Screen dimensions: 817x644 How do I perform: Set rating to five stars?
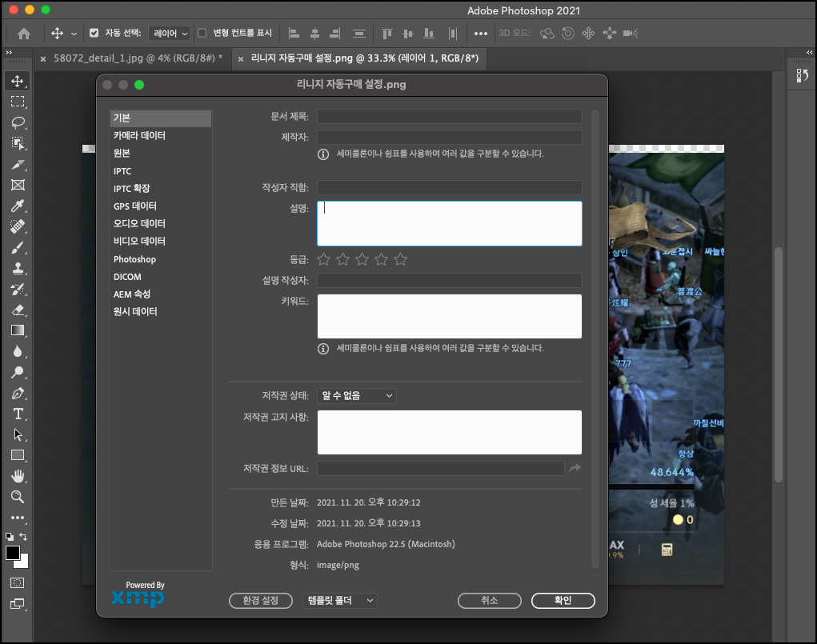400,259
